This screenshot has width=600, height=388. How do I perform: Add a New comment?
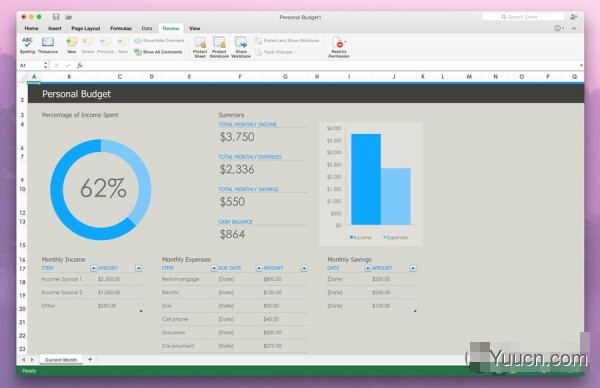tap(72, 45)
